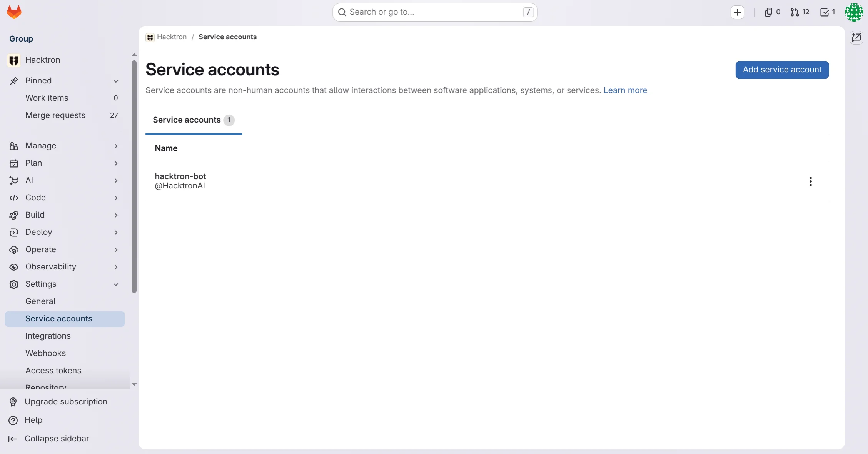
Task: Click the Code brackets icon
Action: point(14,198)
